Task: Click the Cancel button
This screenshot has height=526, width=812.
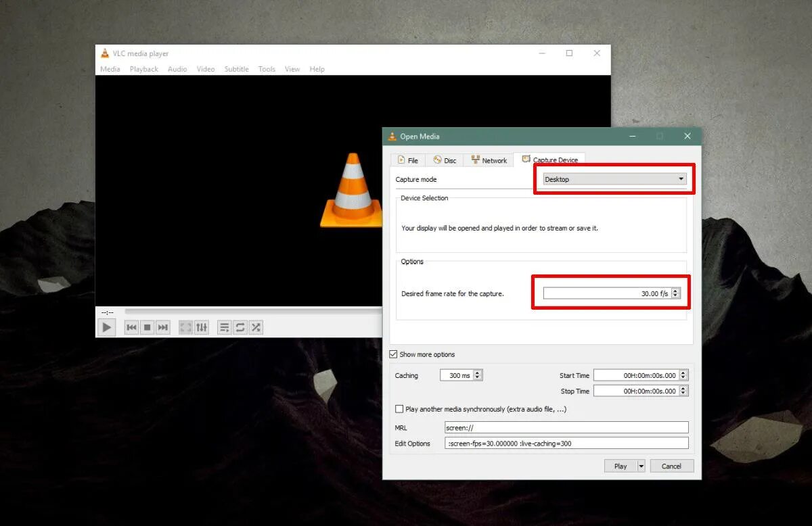Action: click(x=671, y=466)
